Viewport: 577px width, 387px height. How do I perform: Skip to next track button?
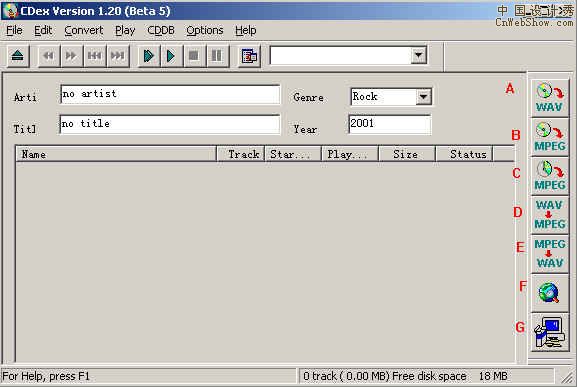[x=118, y=56]
